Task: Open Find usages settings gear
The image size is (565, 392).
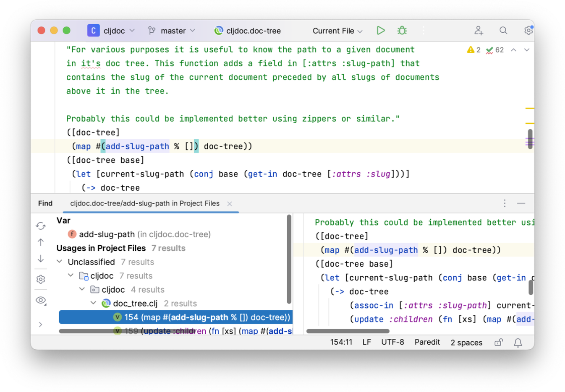Action: pos(41,279)
